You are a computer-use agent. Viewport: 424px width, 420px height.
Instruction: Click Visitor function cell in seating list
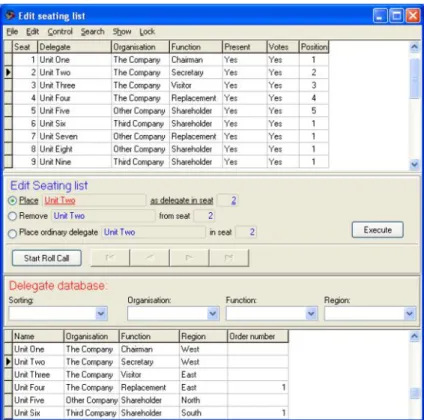point(196,85)
